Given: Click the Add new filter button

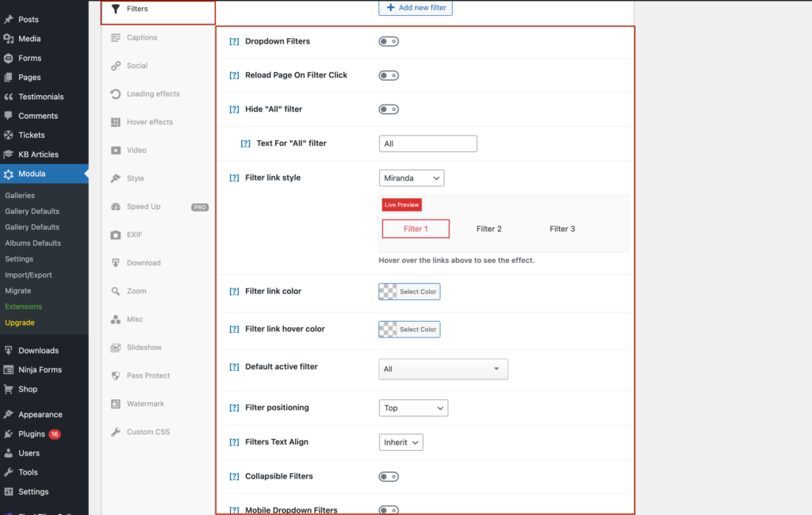Looking at the screenshot, I should coord(416,8).
